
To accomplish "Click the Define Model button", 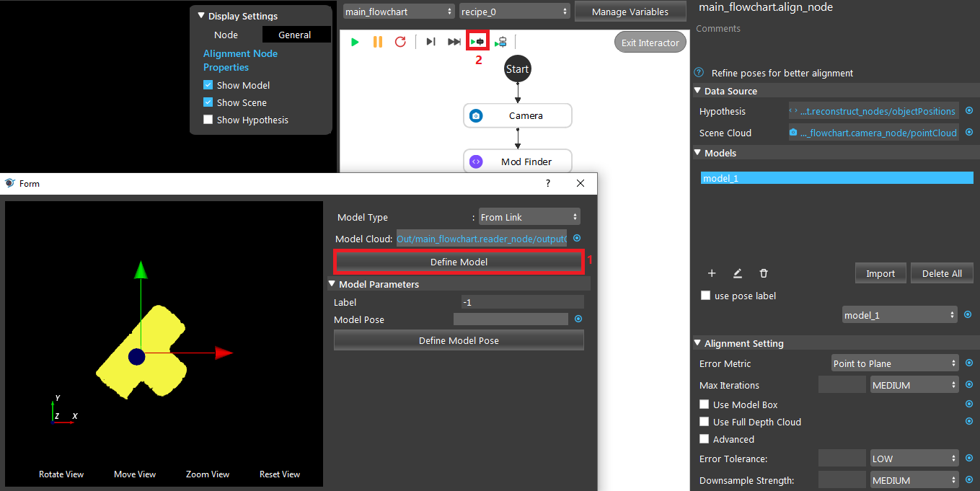I will [x=459, y=262].
